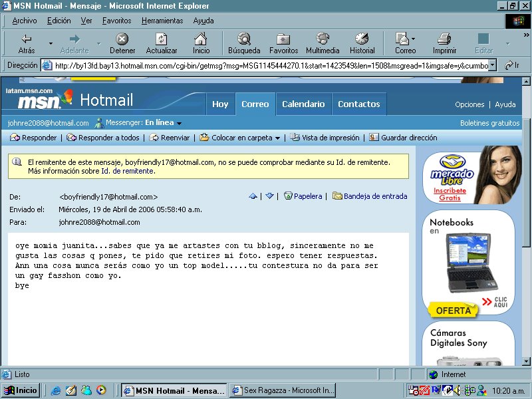Screen dimensions: 532x399
Task: Open Hotmail Opciones link
Action: click(x=469, y=104)
